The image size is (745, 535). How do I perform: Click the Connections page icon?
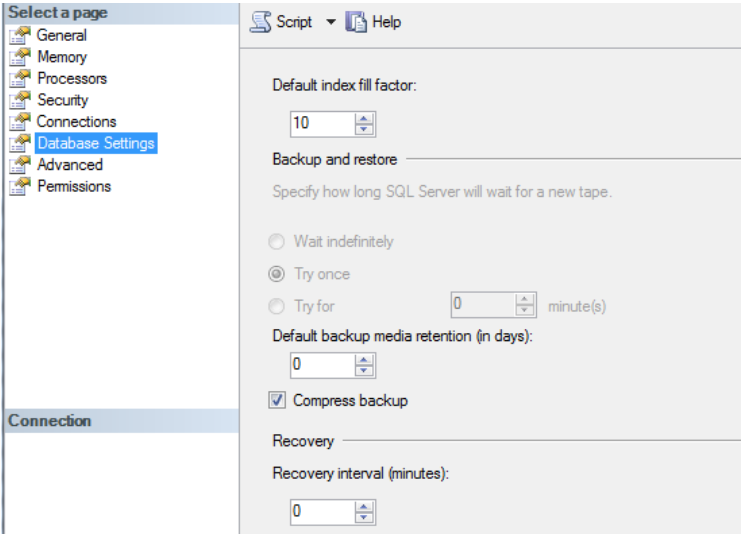pos(19,122)
